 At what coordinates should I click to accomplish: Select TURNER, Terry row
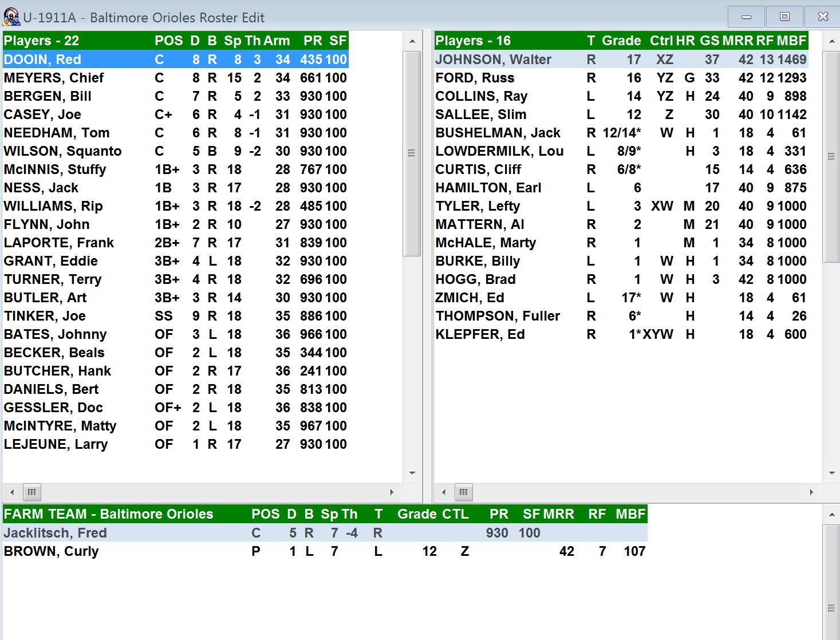coord(175,279)
